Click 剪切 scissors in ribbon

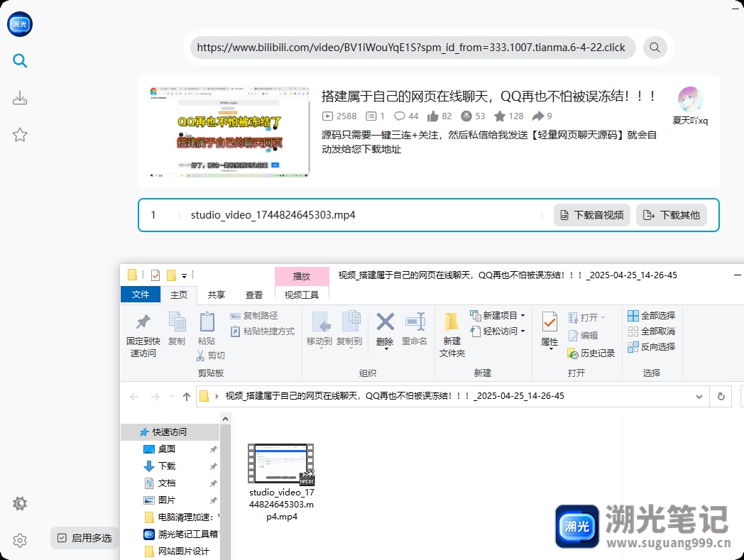click(211, 355)
